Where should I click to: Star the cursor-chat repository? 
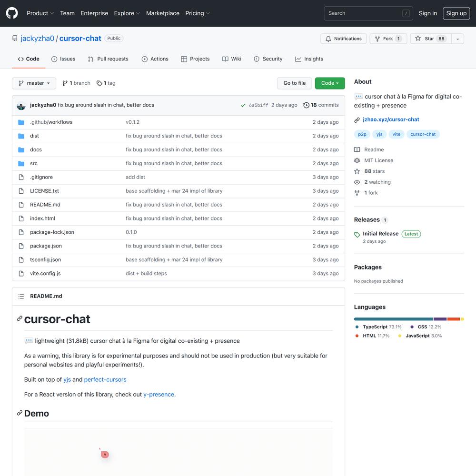tap(431, 39)
